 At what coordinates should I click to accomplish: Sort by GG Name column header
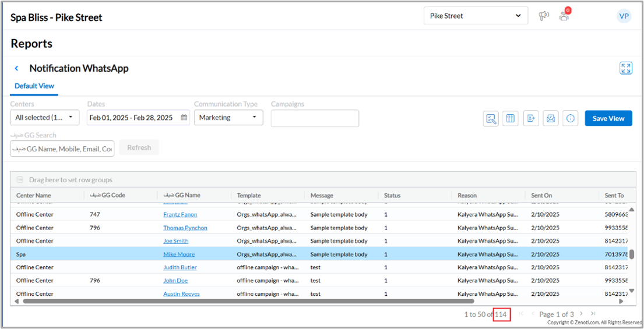(181, 195)
